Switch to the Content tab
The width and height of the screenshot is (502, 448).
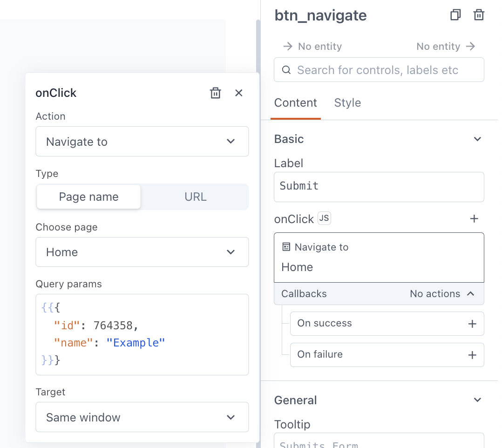[x=296, y=103]
